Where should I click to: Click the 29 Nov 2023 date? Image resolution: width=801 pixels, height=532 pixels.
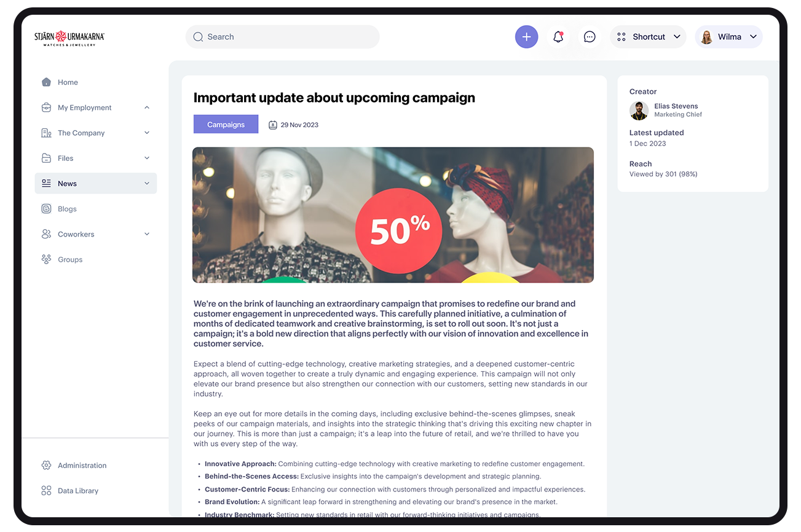coord(299,125)
